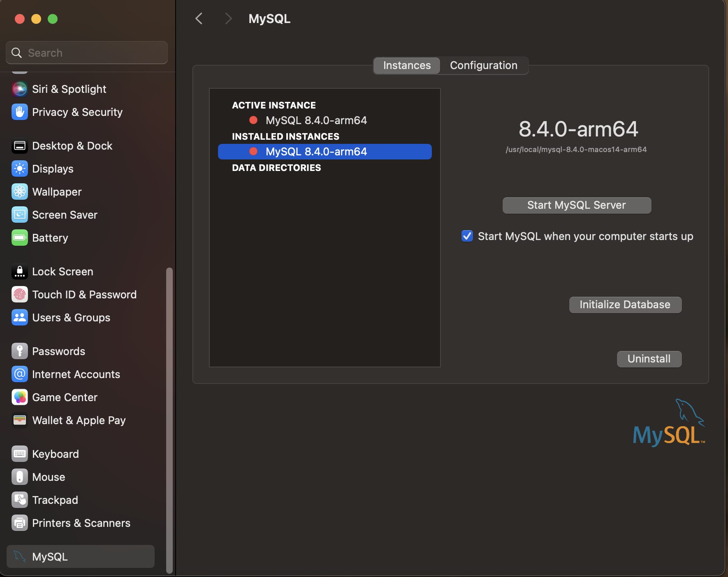The height and width of the screenshot is (577, 728).
Task: Click the Passwords key icon
Action: coord(20,351)
